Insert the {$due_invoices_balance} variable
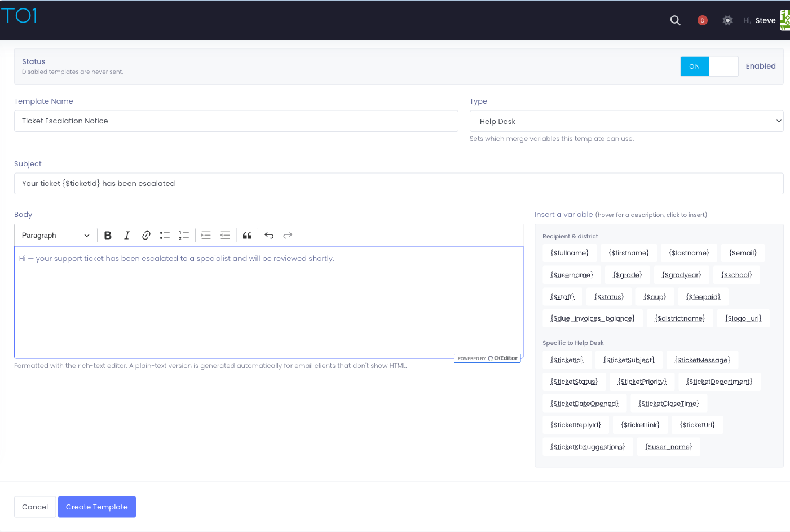This screenshot has height=532, width=790. (593, 318)
